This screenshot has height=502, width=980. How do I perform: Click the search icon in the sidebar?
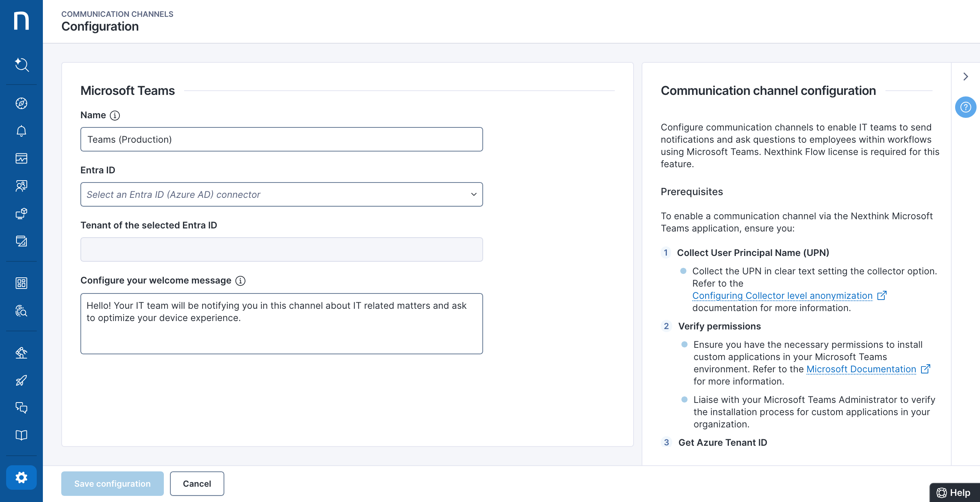click(x=21, y=65)
